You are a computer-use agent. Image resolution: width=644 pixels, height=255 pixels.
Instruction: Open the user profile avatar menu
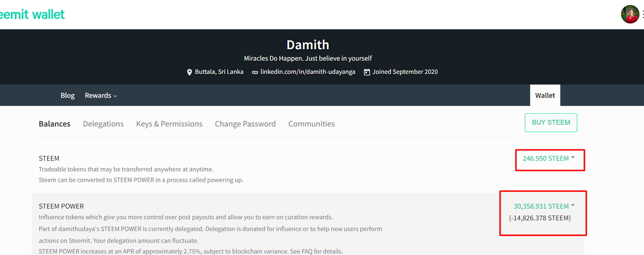[x=630, y=15]
